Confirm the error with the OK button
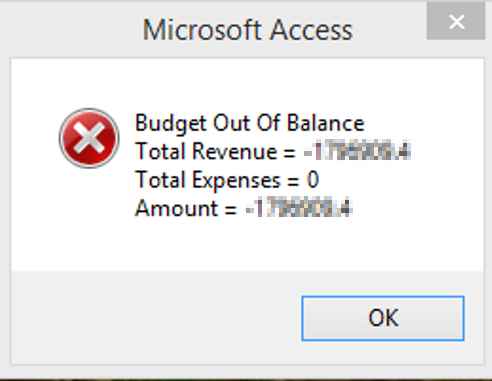 383,318
